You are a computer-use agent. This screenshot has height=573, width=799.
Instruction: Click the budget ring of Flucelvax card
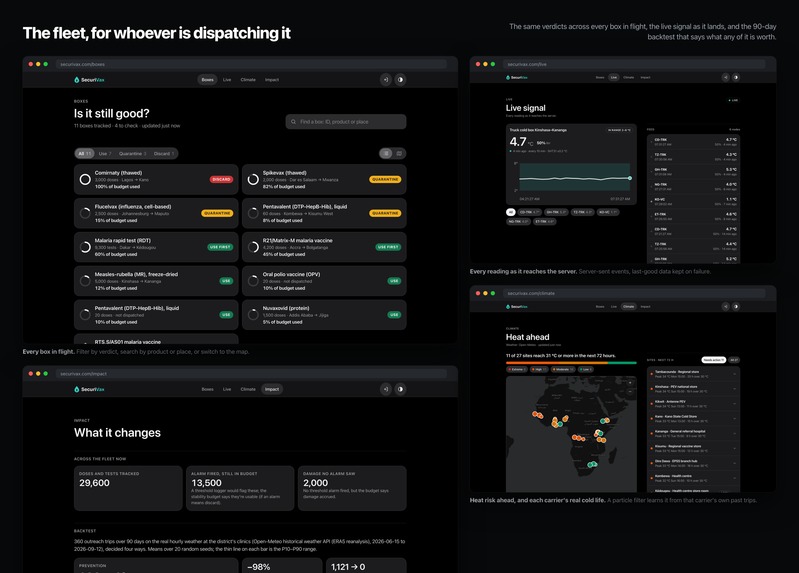coord(85,213)
